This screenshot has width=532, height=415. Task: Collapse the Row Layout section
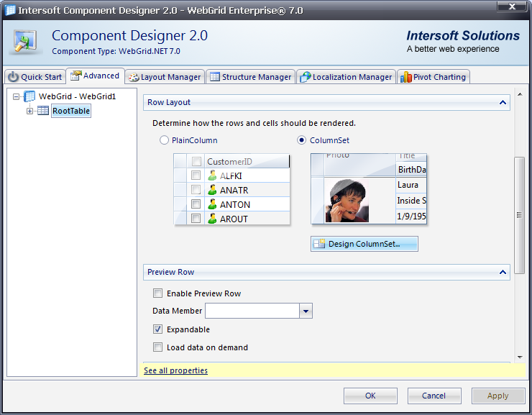pyautogui.click(x=503, y=103)
